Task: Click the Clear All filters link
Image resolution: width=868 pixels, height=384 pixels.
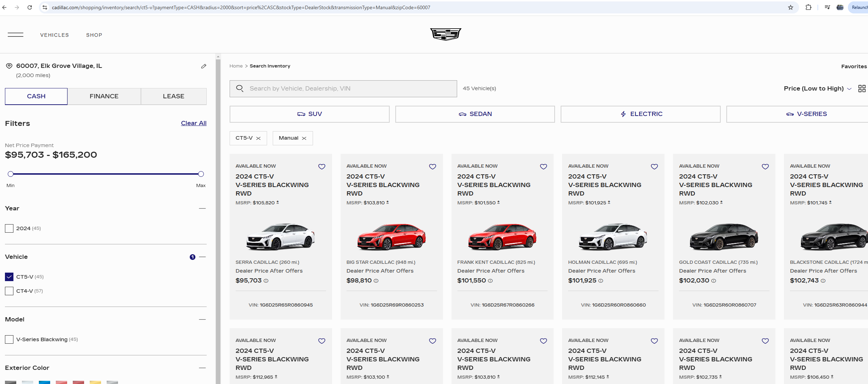Action: point(194,123)
